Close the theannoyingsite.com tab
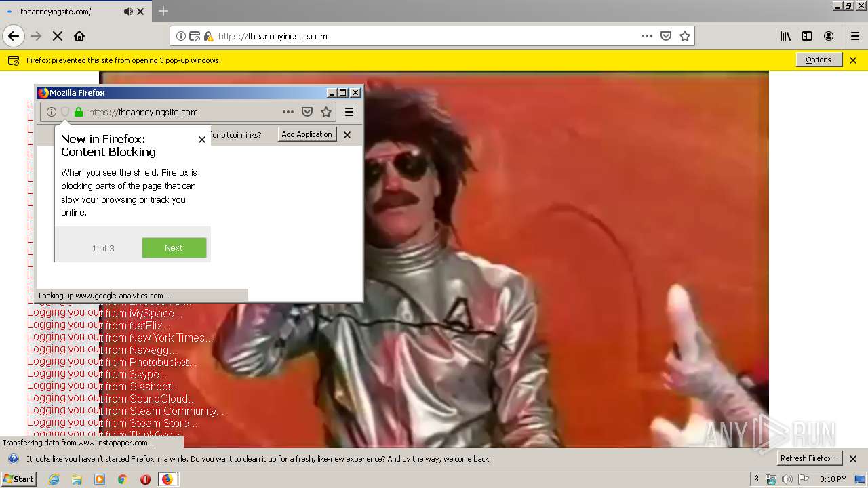Viewport: 868px width, 488px height. [140, 12]
